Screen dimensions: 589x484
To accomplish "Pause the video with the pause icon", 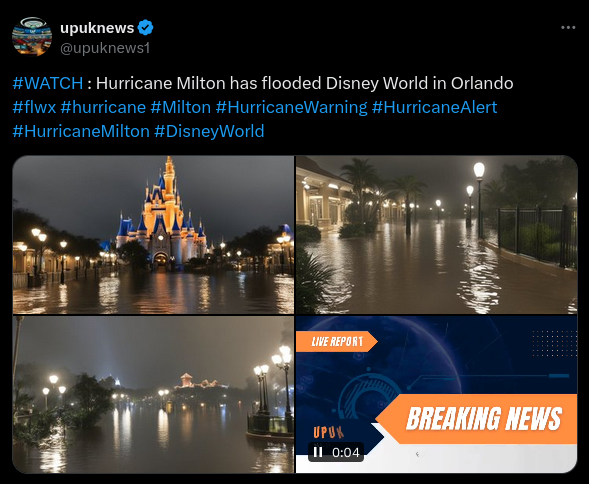I will pos(318,452).
